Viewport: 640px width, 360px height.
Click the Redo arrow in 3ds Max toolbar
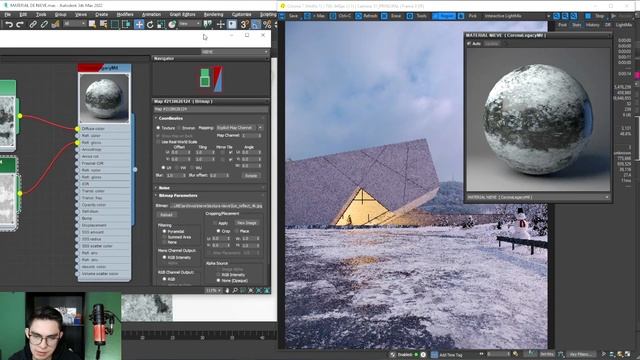(20, 24)
